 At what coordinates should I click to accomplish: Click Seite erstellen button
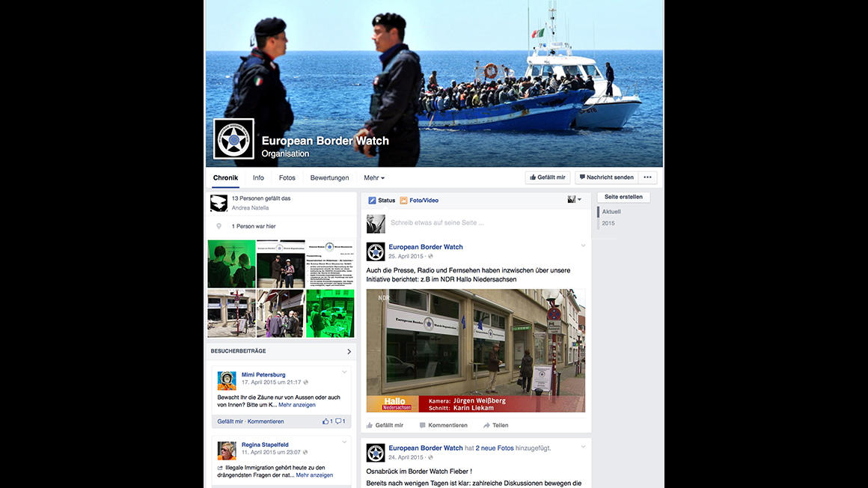tap(623, 197)
